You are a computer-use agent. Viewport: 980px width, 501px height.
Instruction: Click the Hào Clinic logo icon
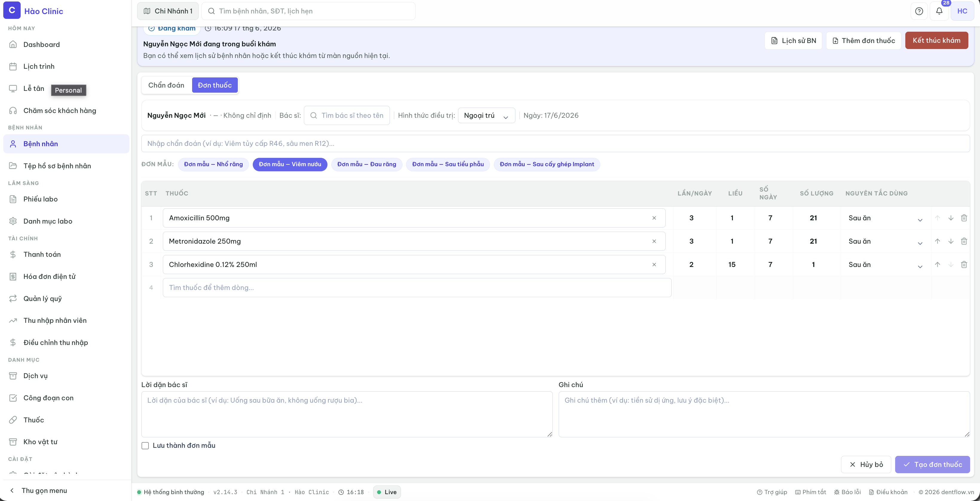tap(12, 10)
